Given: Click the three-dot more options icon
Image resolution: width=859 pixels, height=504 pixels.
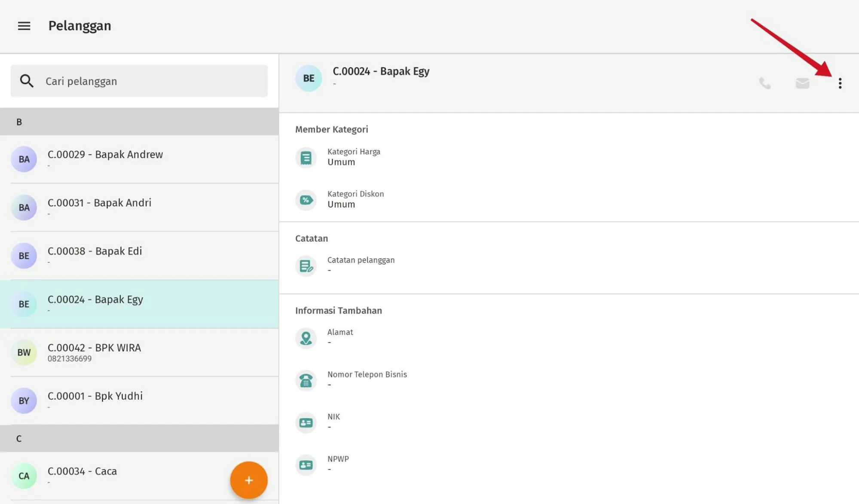Looking at the screenshot, I should (840, 83).
